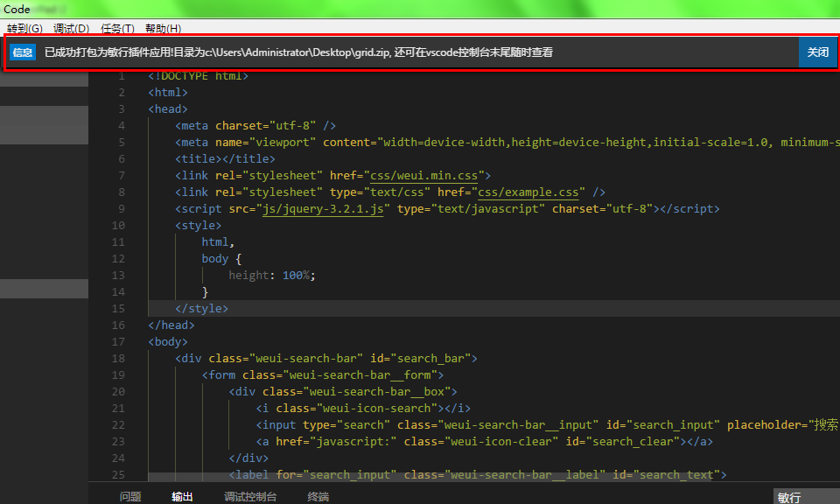
Task: Open the js/jquery-3.2.1.js link
Action: click(x=323, y=208)
